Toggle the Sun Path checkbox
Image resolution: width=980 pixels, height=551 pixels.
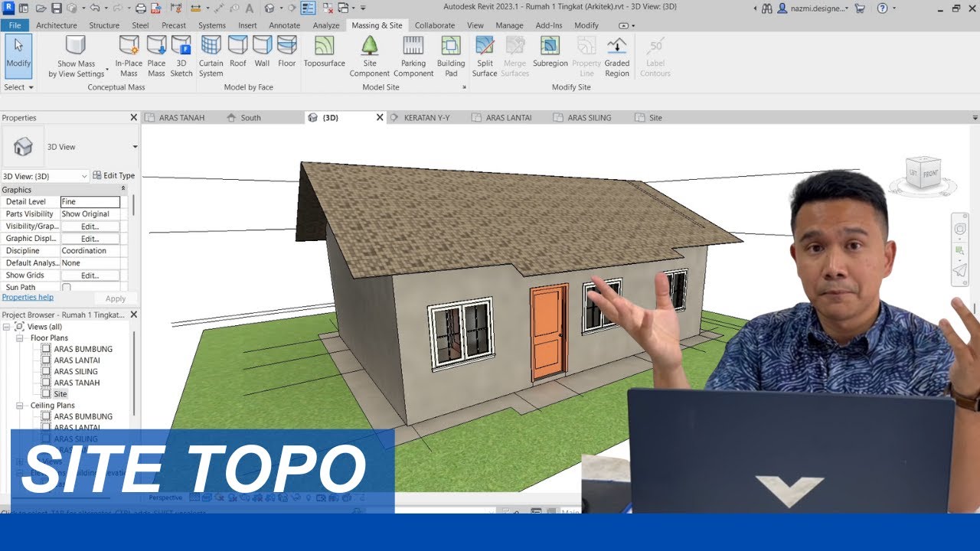(66, 288)
